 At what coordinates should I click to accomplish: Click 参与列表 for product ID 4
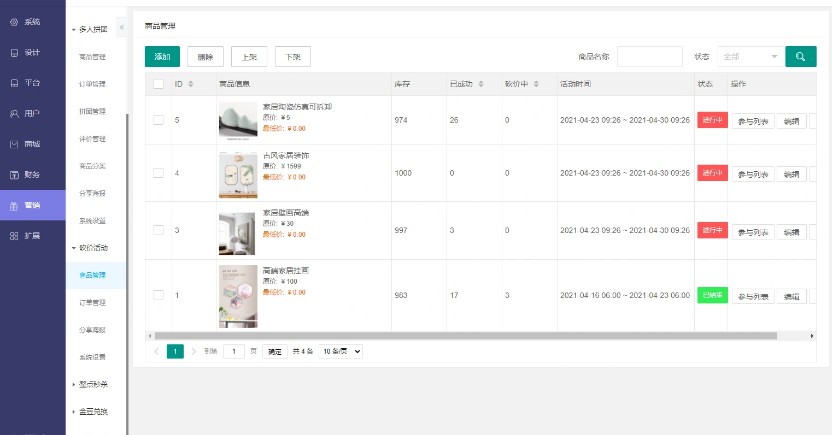752,174
